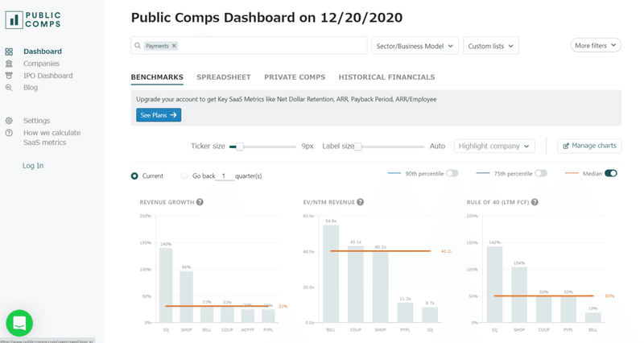Viewport: 644px width, 343px height.
Task: Click the Companies building icon
Action: (9, 64)
